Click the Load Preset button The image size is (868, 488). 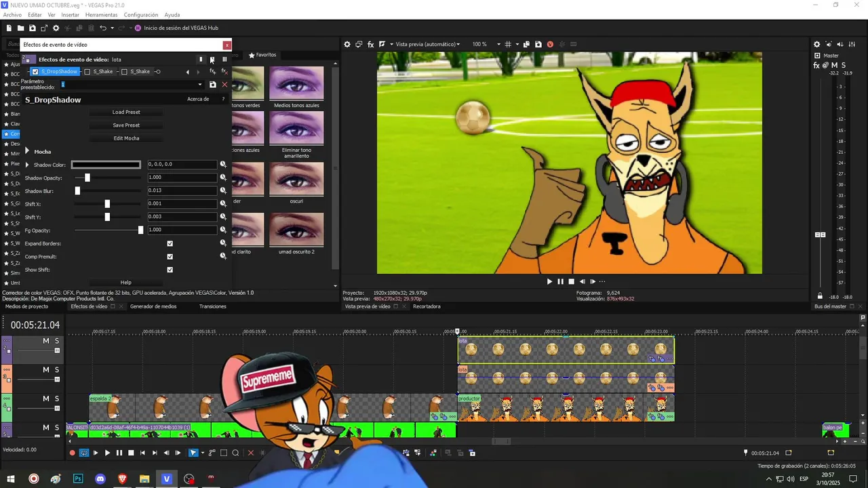click(x=126, y=112)
